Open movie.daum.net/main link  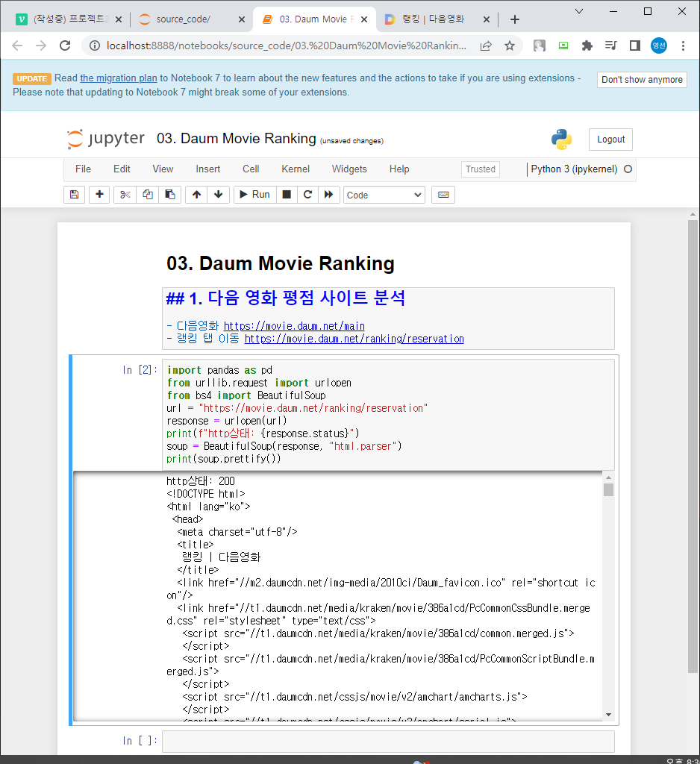(x=294, y=326)
